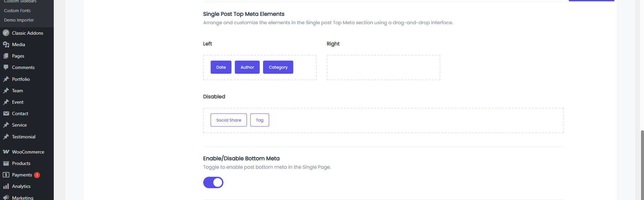Image resolution: width=644 pixels, height=200 pixels.
Task: Open the Testimonial menu item
Action: (x=24, y=137)
